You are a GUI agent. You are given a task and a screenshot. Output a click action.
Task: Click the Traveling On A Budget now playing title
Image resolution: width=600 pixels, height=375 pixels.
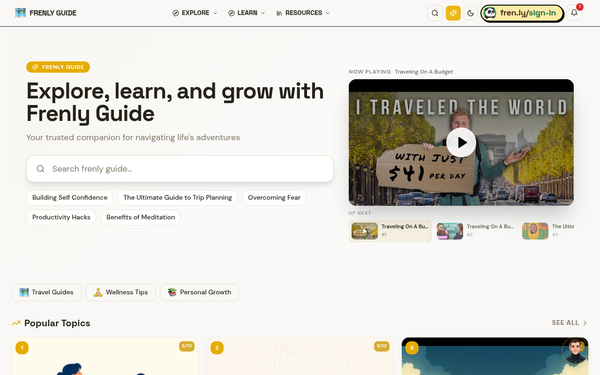click(424, 72)
